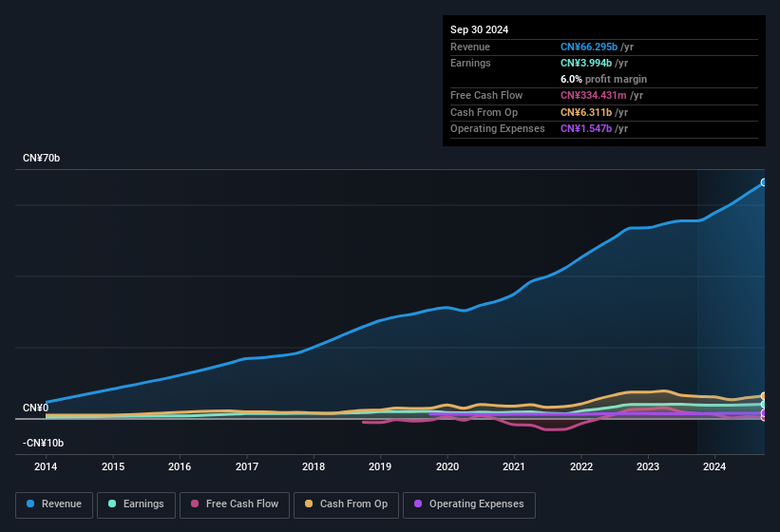Click the CN¥6.311b cash from op value
The image size is (780, 532).
pos(586,112)
